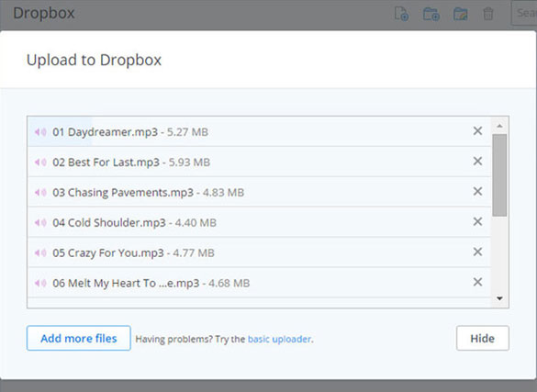Click audio icon beside 01 Daydreamer.mp3
This screenshot has width=537, height=392.
(40, 132)
